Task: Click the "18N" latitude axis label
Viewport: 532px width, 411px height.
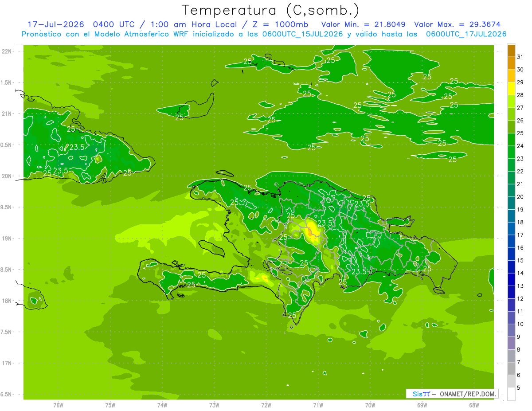Action: (7, 301)
